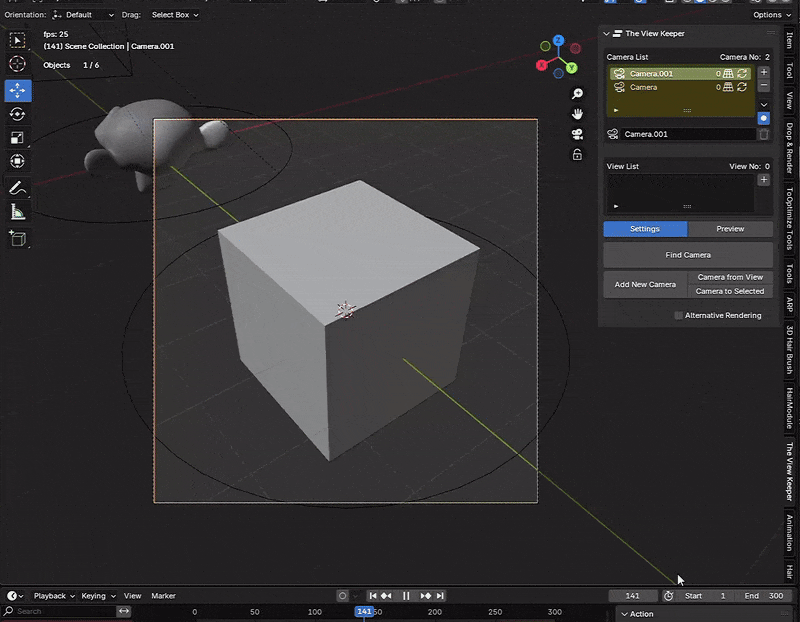The height and width of the screenshot is (622, 800).
Task: Click the X axis on the navigation gizmo
Action: tap(541, 65)
